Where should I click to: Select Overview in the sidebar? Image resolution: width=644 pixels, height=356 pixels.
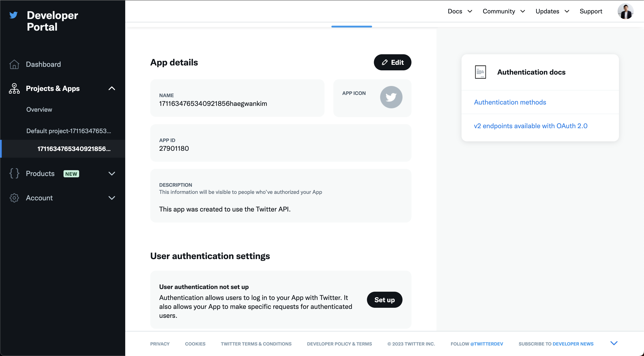pos(39,110)
